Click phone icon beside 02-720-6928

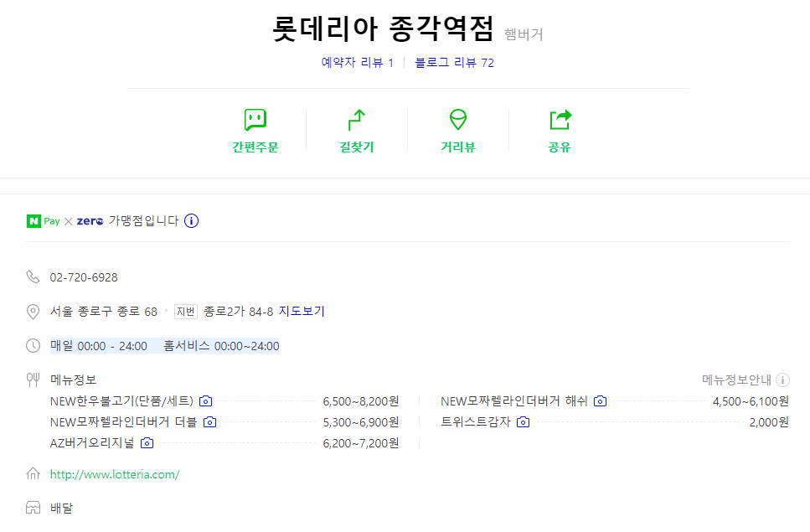pos(33,276)
